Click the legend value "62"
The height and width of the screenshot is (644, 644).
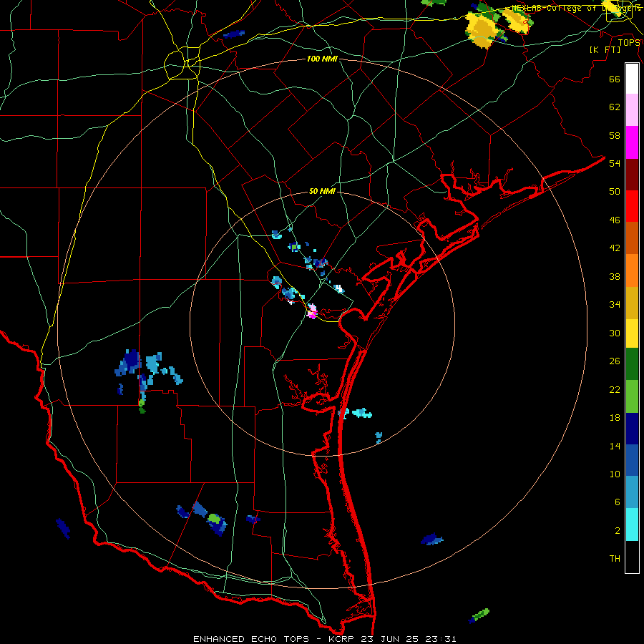615,107
